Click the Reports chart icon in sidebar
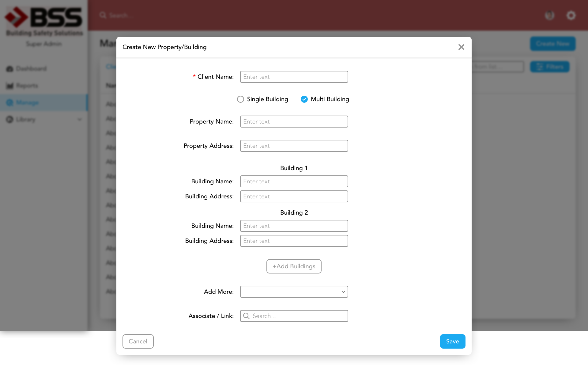Screen dimensions: 588x367 coord(9,86)
